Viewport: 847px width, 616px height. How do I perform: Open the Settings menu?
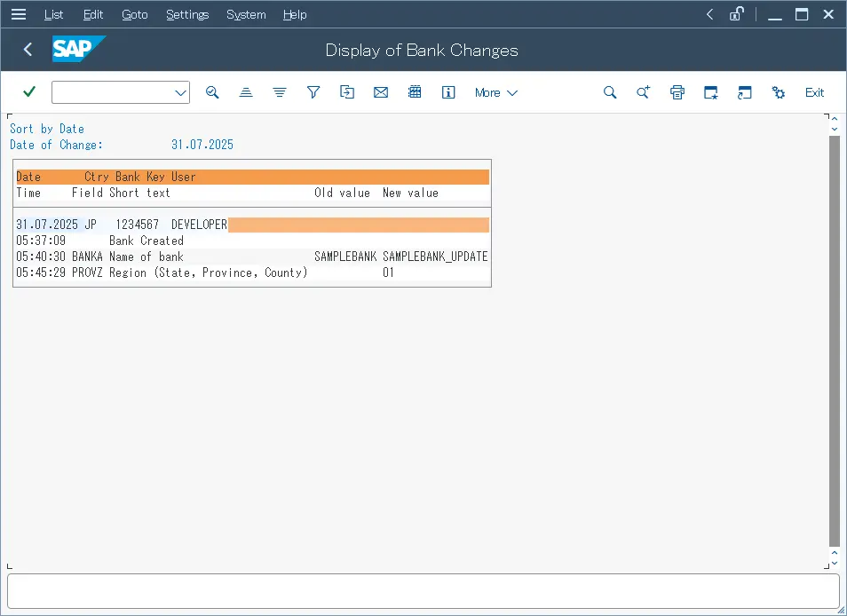187,14
